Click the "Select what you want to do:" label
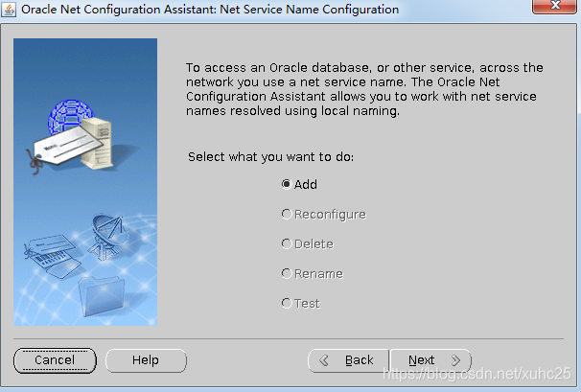The image size is (581, 392). point(271,157)
